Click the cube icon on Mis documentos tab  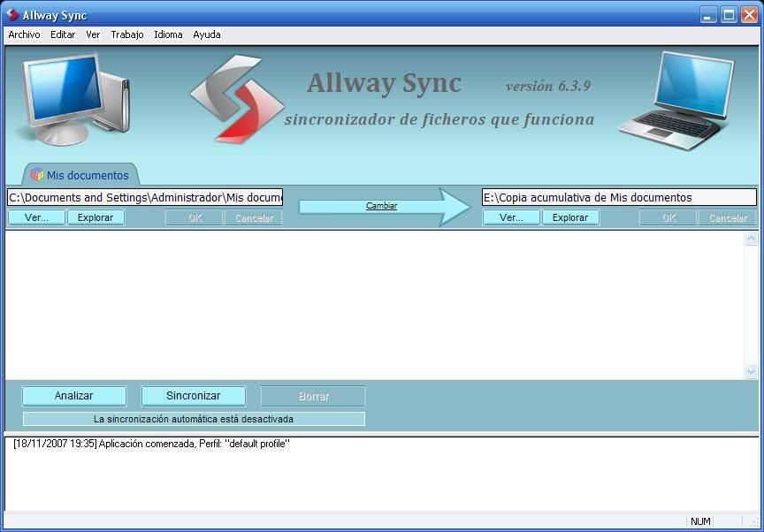tap(37, 174)
